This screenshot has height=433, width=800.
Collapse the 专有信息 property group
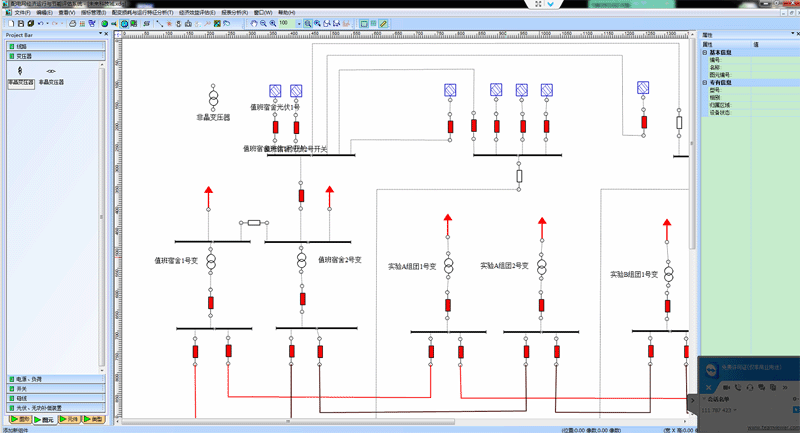(x=704, y=83)
